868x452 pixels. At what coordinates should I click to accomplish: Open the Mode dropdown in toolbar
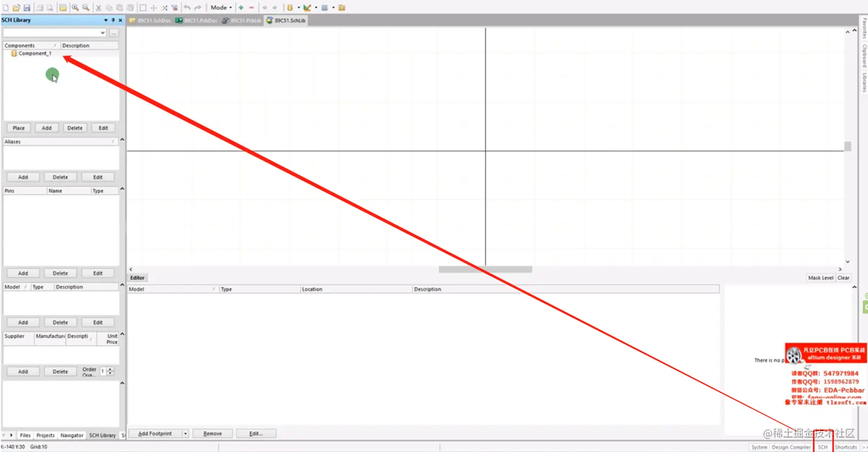pos(221,7)
